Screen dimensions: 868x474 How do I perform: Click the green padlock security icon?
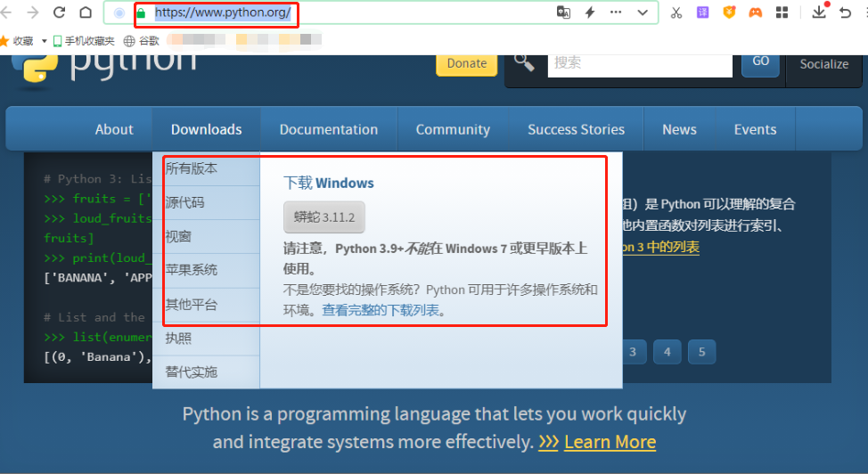[141, 12]
